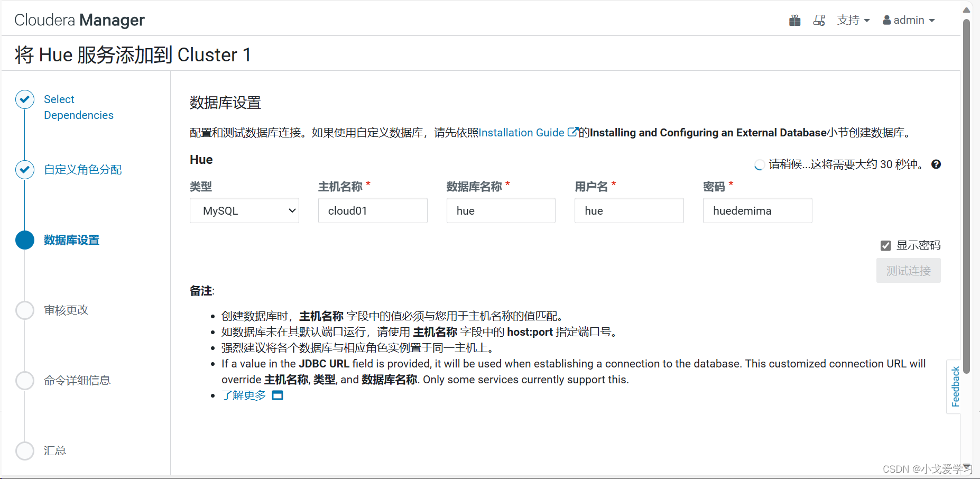Click the 密码 field containing huedemima
Viewport: 980px width, 479px height.
[x=757, y=210]
